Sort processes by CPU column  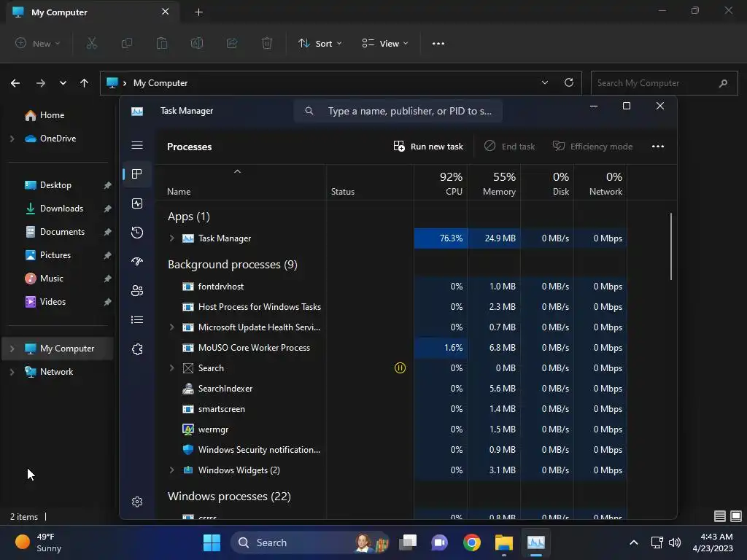pos(441,183)
